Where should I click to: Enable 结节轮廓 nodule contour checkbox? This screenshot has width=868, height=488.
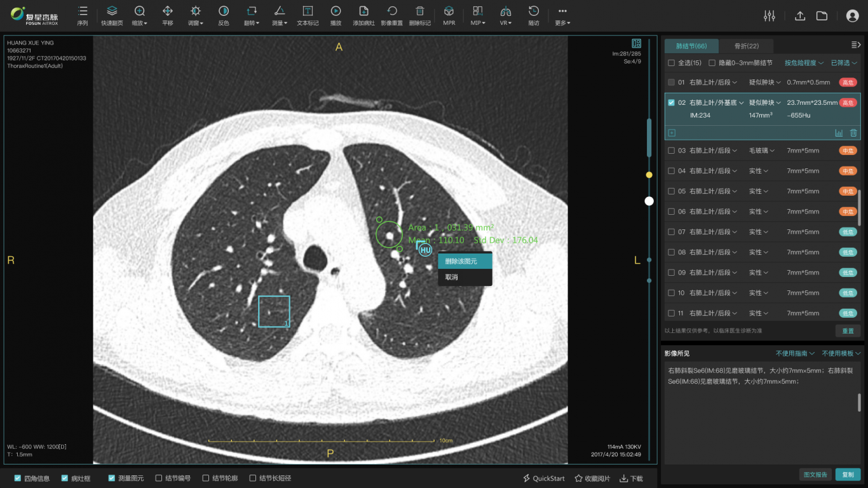click(206, 478)
